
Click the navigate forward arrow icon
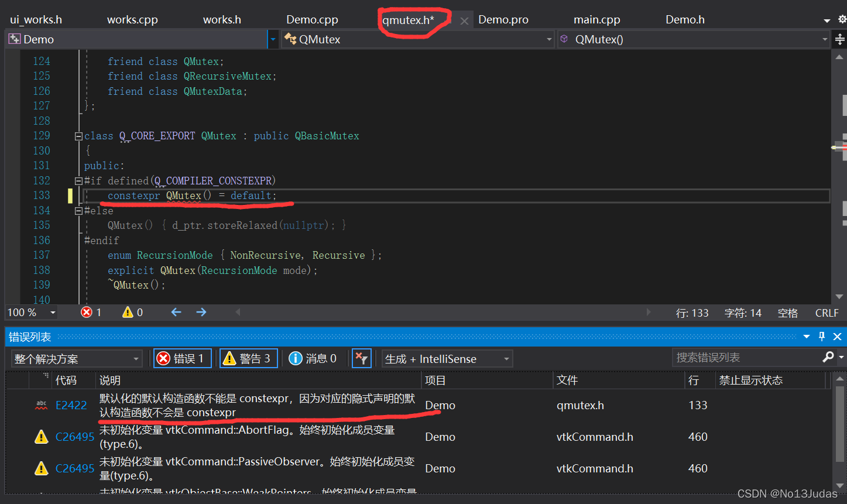tap(201, 312)
